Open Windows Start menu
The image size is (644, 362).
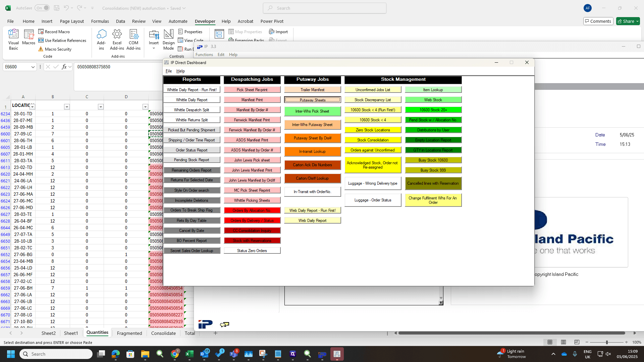(x=11, y=354)
